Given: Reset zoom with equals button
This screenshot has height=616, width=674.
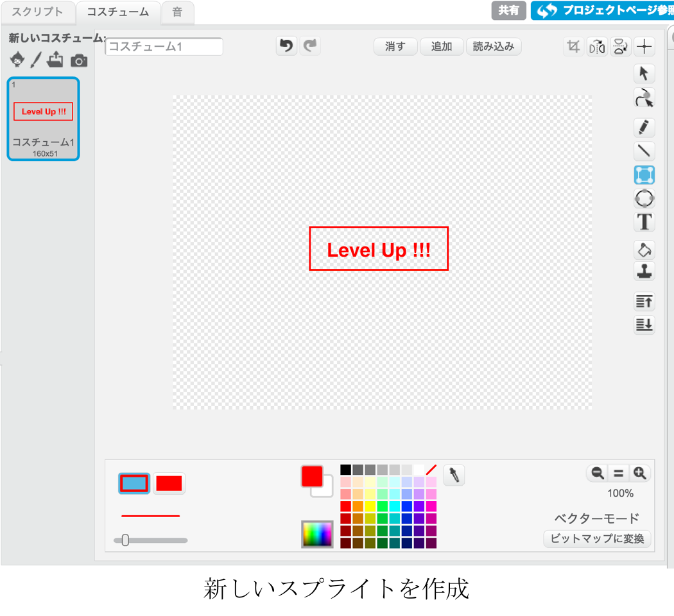Looking at the screenshot, I should pos(618,473).
